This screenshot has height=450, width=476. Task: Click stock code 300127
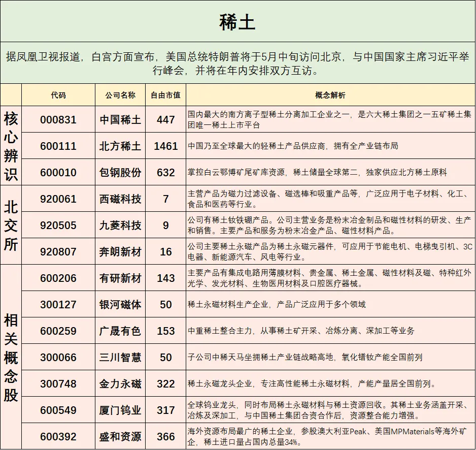[58, 305]
